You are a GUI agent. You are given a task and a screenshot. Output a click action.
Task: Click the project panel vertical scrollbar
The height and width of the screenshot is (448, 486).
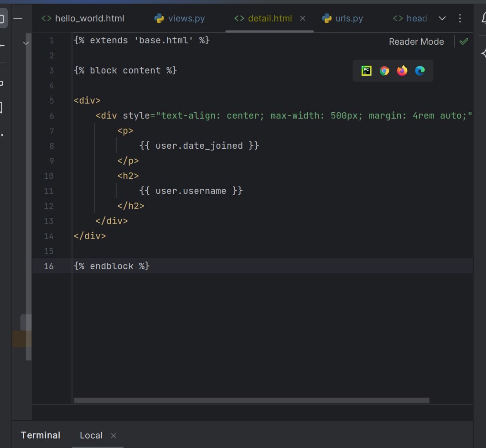29,197
